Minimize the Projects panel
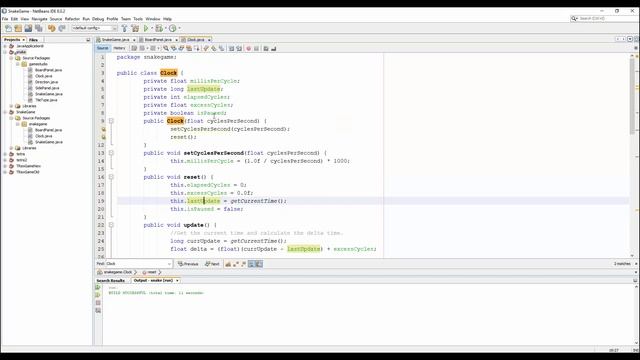This screenshot has height=360, width=640. pos(88,40)
